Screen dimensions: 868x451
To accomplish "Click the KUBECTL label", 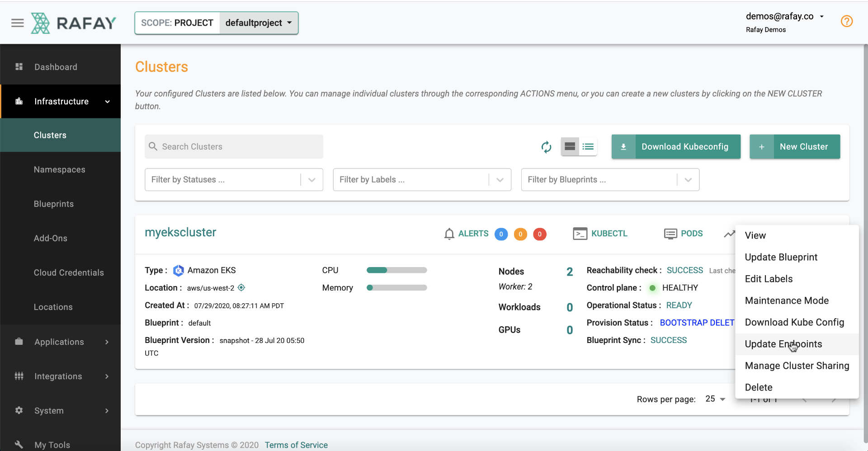I will (x=609, y=234).
